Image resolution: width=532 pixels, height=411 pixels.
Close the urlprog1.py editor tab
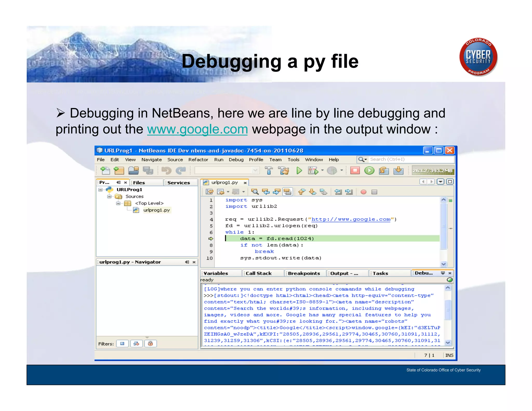[x=245, y=183]
